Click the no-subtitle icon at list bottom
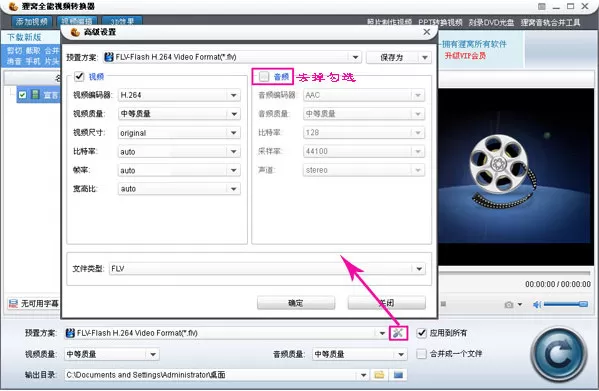The height and width of the screenshot is (391, 599). point(13,304)
